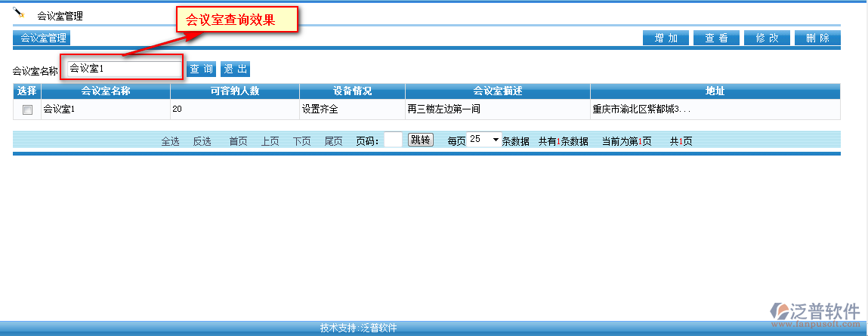Viewport: 868px width, 336px height.
Task: Click the 会议室名称 column header
Action: tap(106, 91)
